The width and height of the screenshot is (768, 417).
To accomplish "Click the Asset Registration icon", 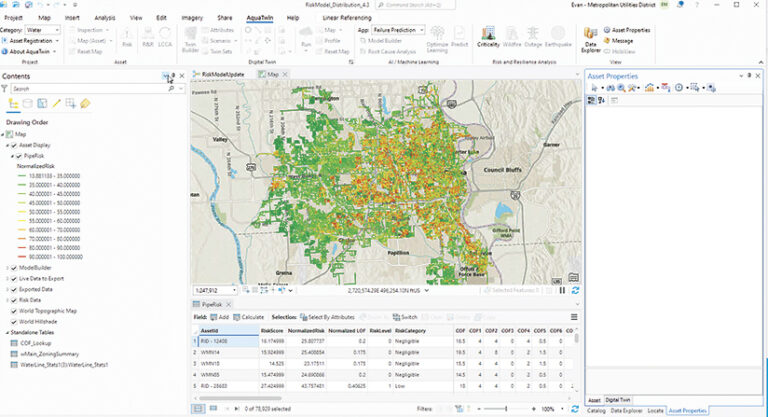I will pyautogui.click(x=4, y=41).
